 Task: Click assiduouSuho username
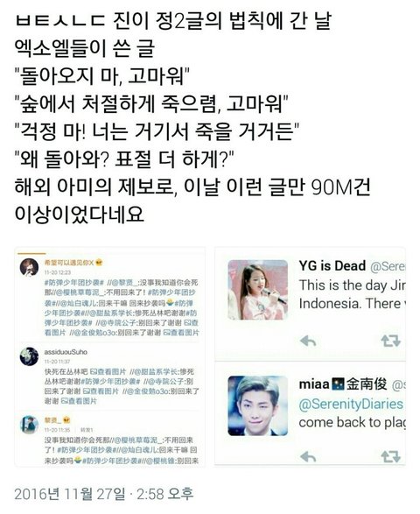click(x=66, y=352)
